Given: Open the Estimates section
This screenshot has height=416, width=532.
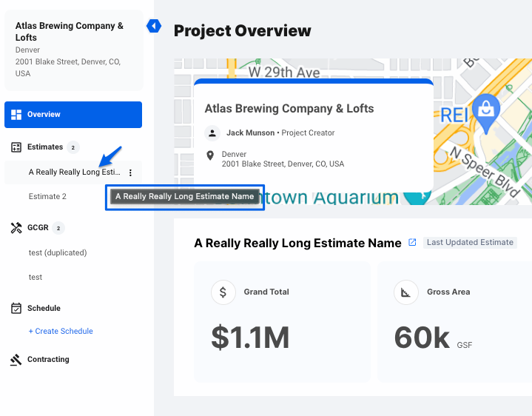Looking at the screenshot, I should [x=45, y=147].
